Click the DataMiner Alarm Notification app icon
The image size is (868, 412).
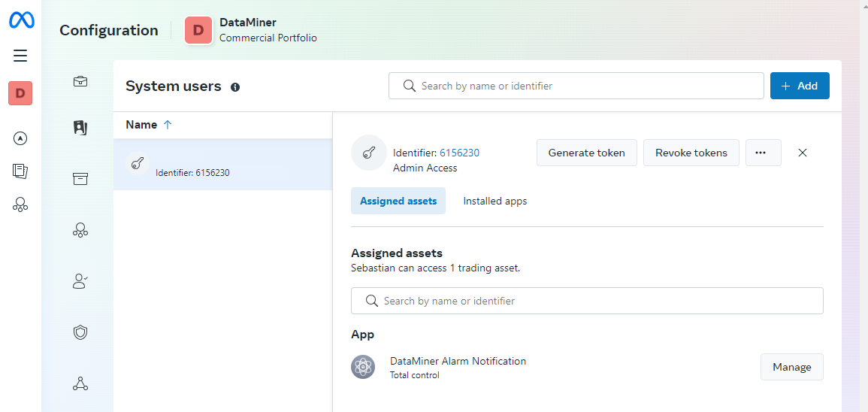coord(363,367)
